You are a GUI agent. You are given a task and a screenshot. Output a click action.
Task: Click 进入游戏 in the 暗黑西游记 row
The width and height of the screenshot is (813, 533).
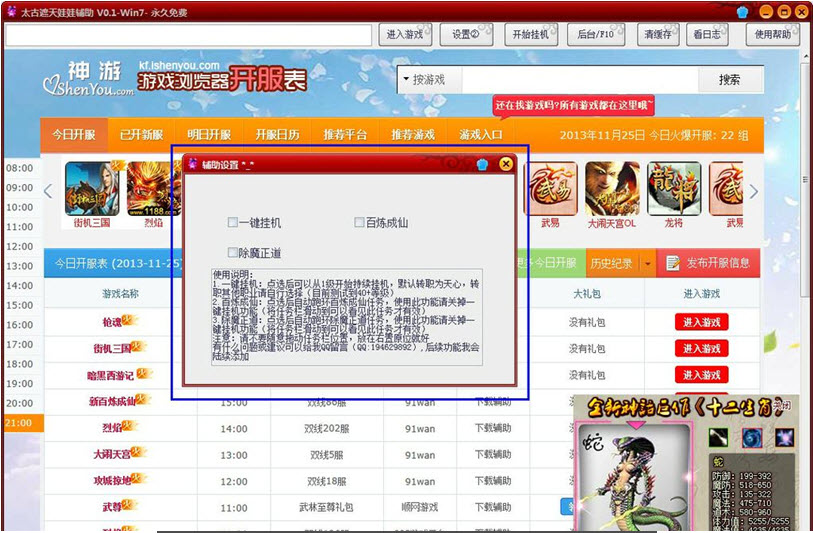click(x=702, y=375)
